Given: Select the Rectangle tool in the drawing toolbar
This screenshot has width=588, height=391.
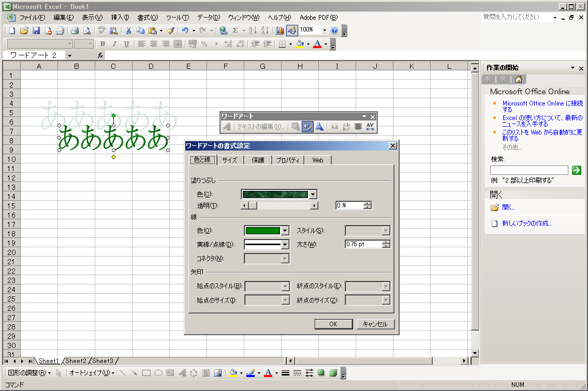Looking at the screenshot, I should pos(146,373).
